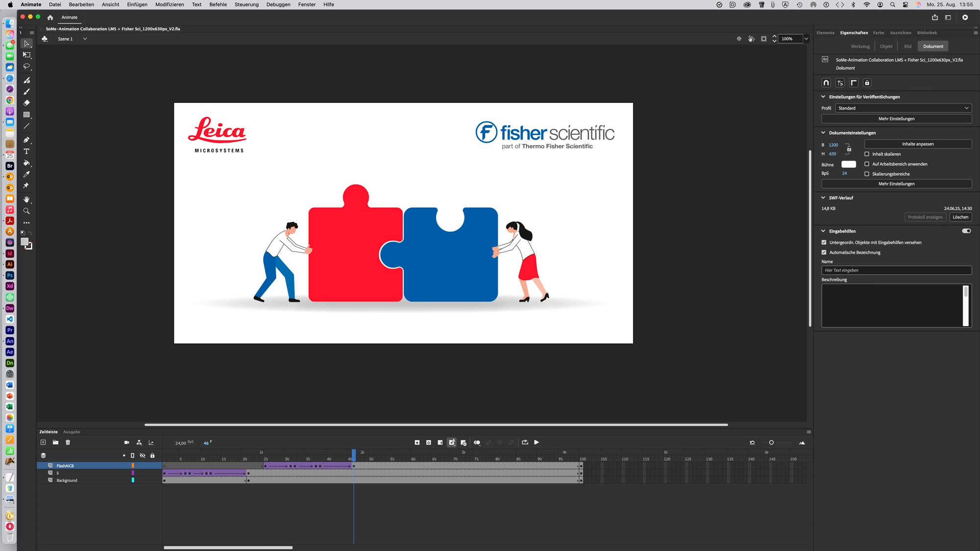The image size is (980, 551).
Task: Open the camera in the timeline toolbar
Action: coord(126,442)
